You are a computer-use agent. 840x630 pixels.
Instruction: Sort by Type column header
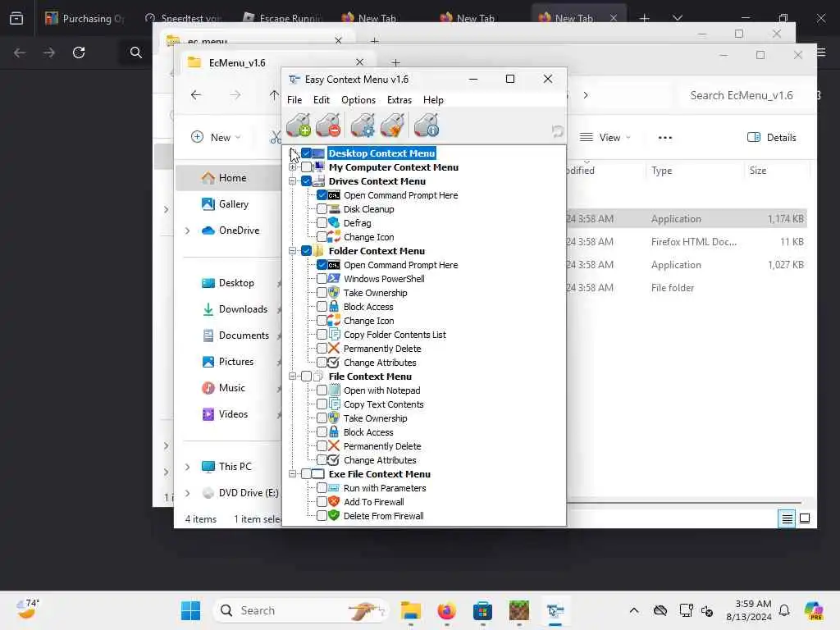661,171
